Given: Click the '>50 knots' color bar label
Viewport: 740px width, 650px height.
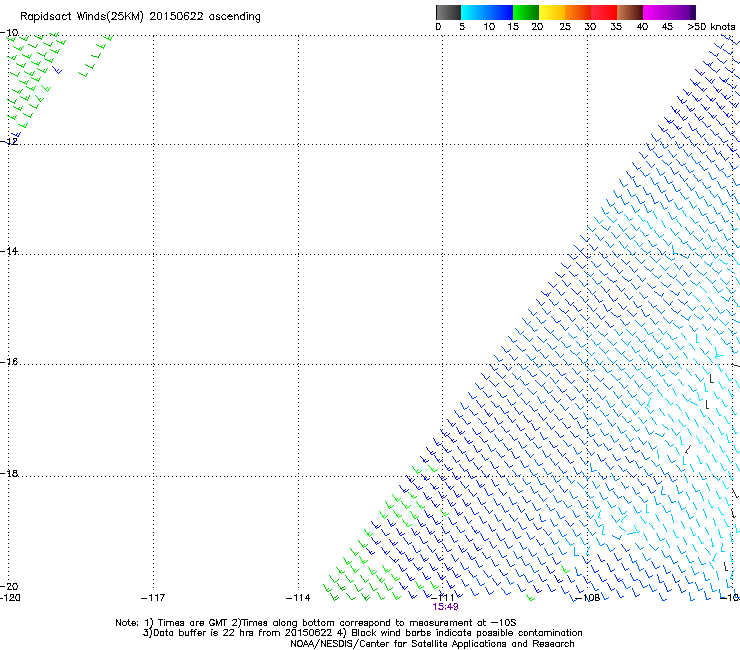Looking at the screenshot, I should [x=711, y=27].
